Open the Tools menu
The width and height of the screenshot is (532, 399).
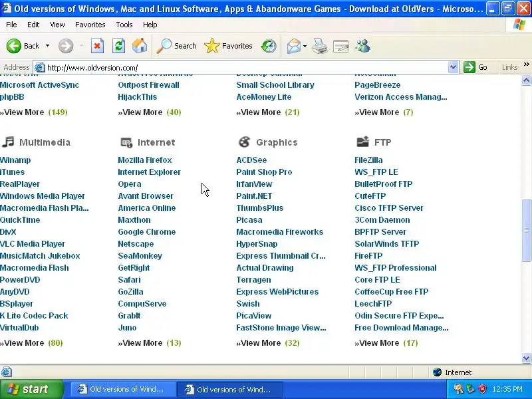tap(124, 25)
